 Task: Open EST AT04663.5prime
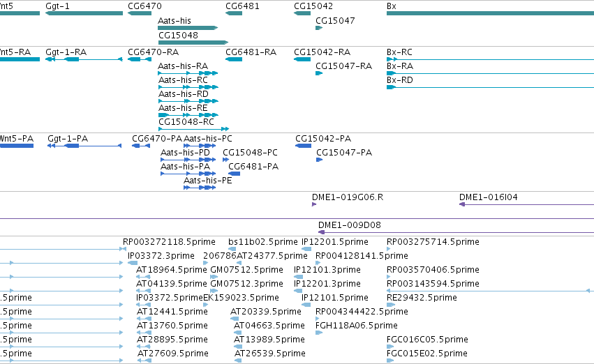coord(269,326)
